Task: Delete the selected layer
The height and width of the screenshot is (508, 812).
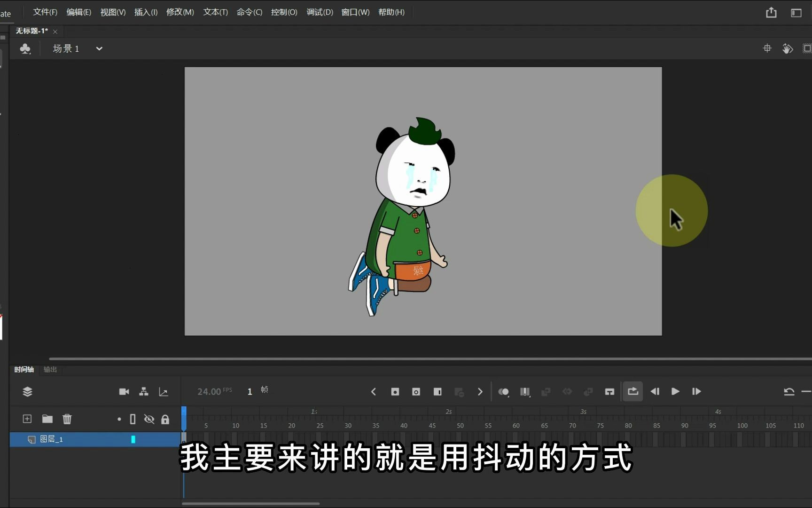Action: [67, 419]
